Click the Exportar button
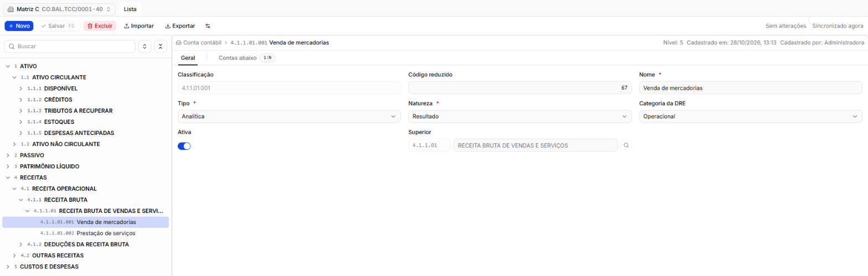Screen dimensions: 868x276 (x=180, y=26)
